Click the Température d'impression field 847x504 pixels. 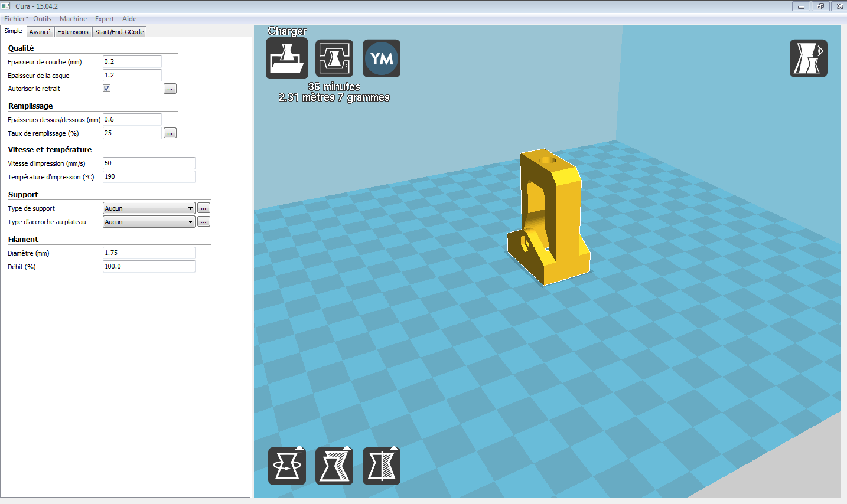(149, 177)
